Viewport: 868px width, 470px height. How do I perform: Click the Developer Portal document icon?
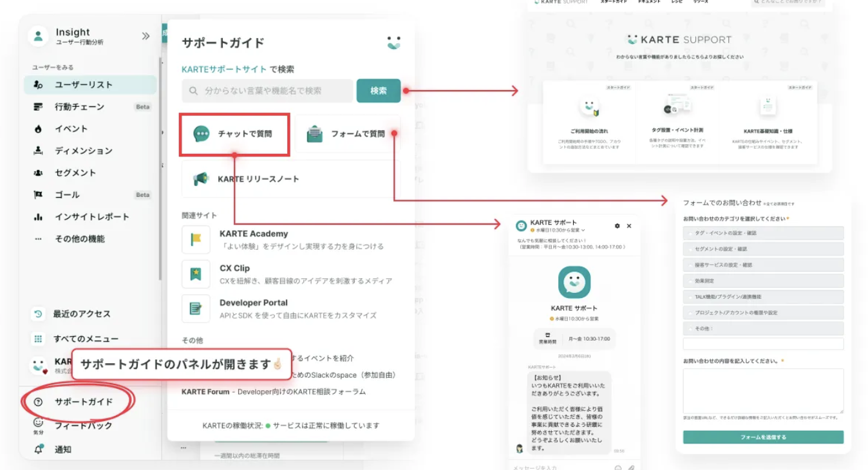click(196, 308)
